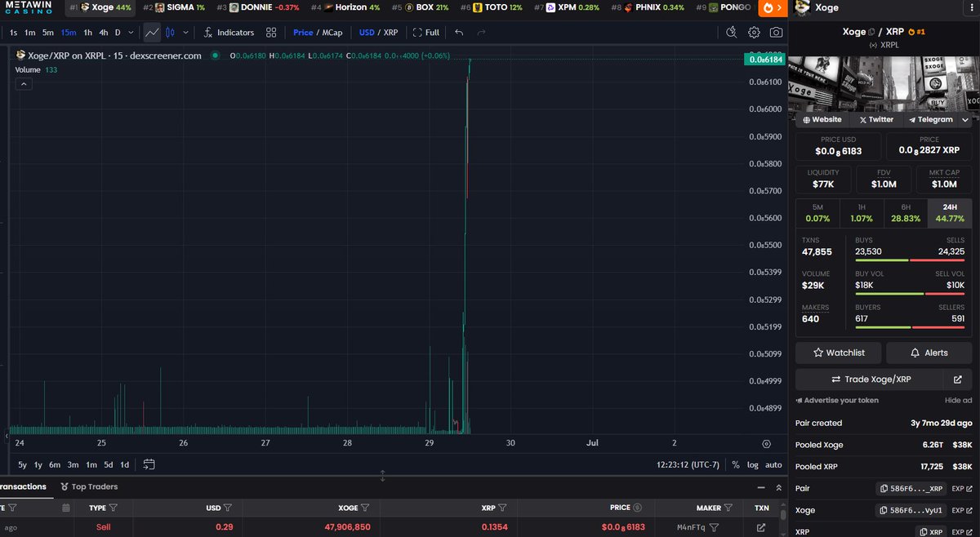Select the 6H price change tab
Viewport: 980px width, 537px height.
coord(906,214)
